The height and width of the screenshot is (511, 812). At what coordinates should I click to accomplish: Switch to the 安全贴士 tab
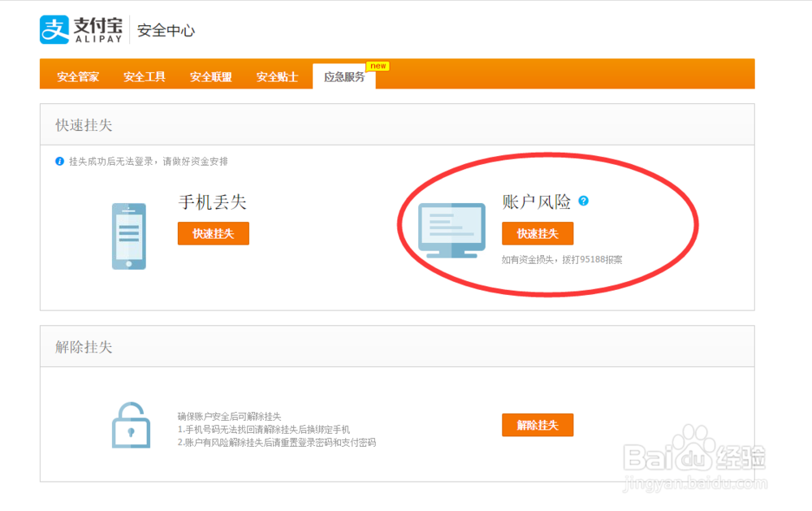[277, 77]
